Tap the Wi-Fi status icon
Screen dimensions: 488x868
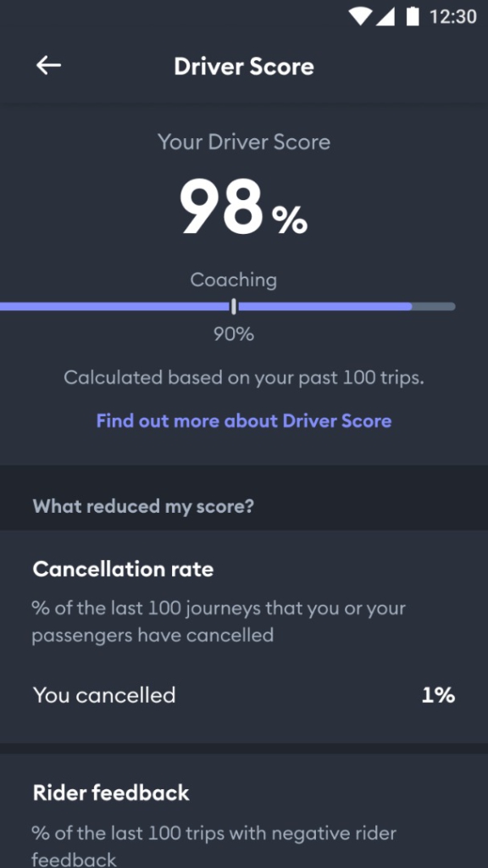[x=359, y=17]
